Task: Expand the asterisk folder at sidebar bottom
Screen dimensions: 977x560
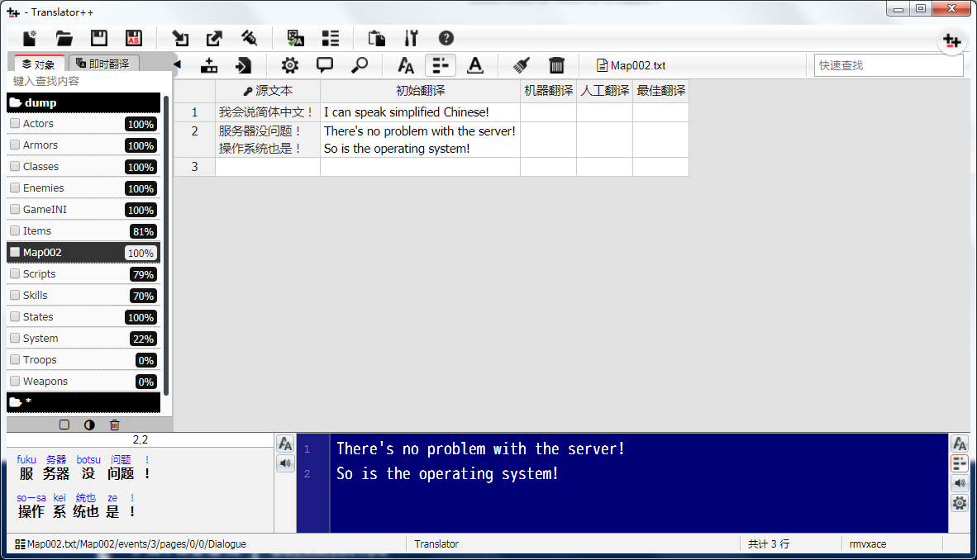Action: (83, 403)
